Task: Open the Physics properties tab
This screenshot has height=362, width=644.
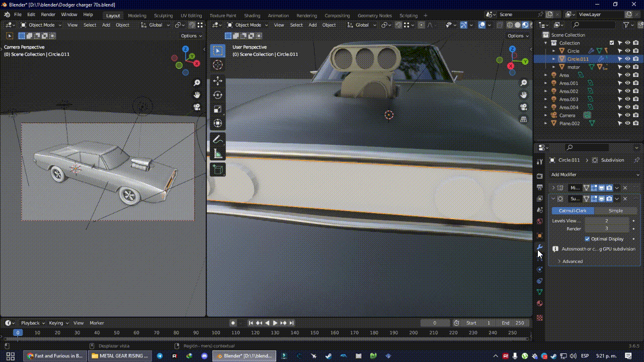Action: click(x=539, y=269)
